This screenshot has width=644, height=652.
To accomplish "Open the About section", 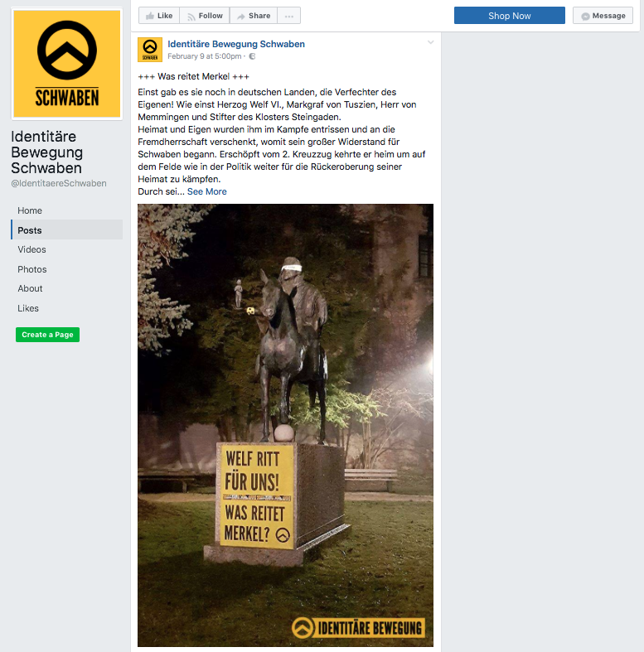I will (x=30, y=288).
